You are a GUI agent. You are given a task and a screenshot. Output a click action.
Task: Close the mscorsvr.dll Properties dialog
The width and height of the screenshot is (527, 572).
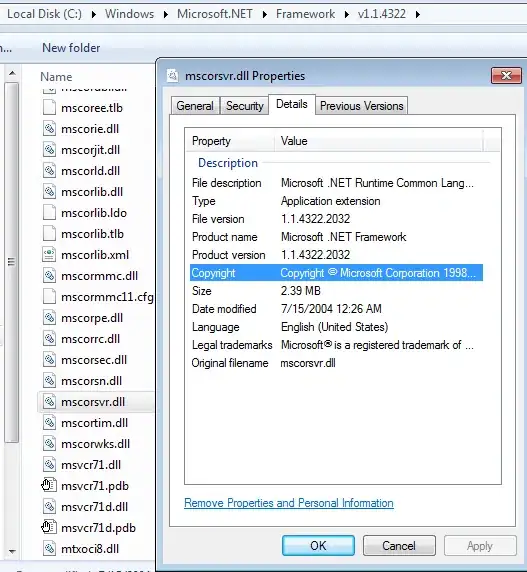506,76
